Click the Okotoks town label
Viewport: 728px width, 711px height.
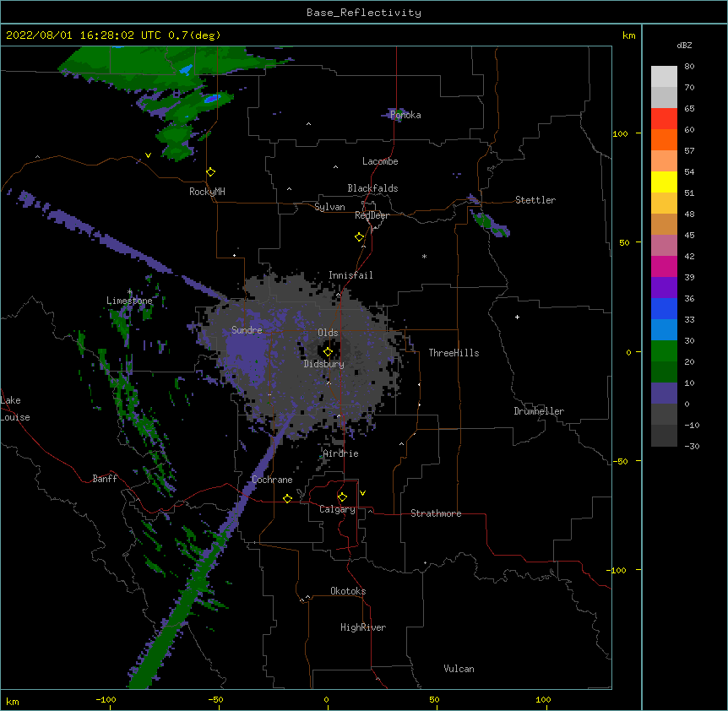[348, 591]
